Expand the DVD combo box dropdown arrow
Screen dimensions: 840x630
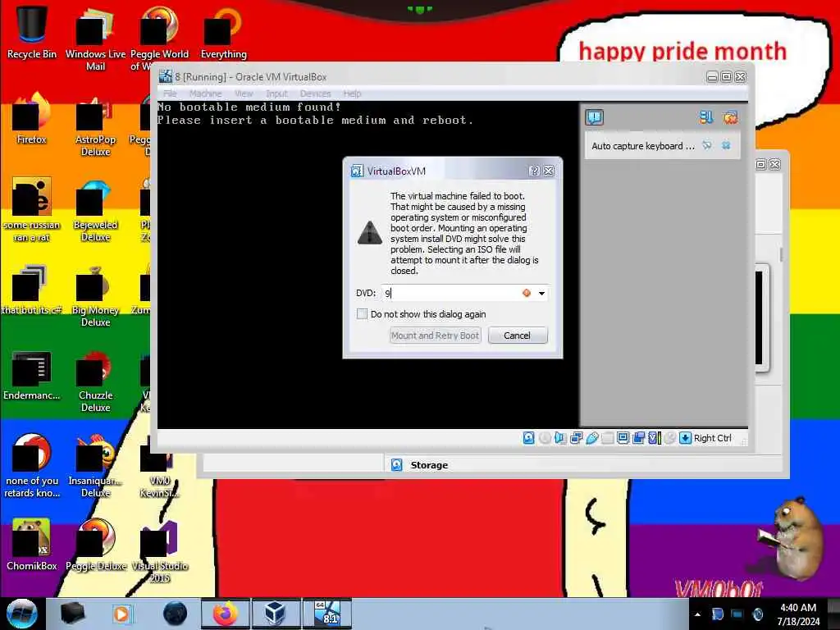coord(541,294)
